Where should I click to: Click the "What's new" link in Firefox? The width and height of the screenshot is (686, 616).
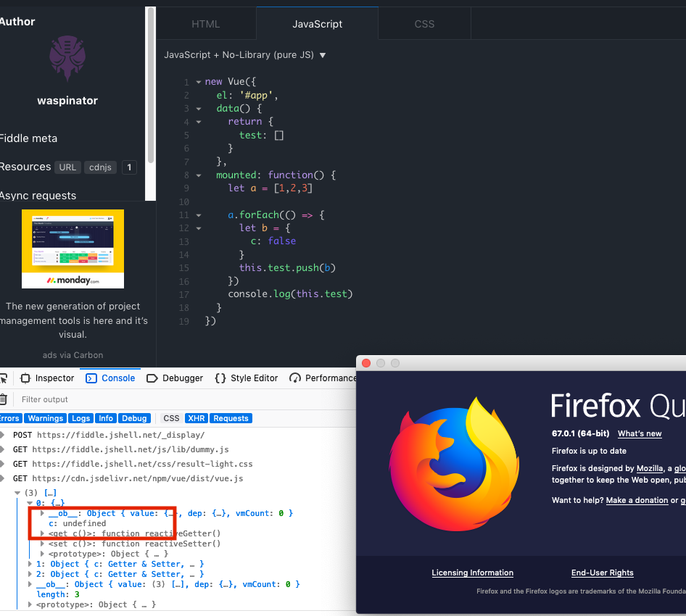pos(639,433)
